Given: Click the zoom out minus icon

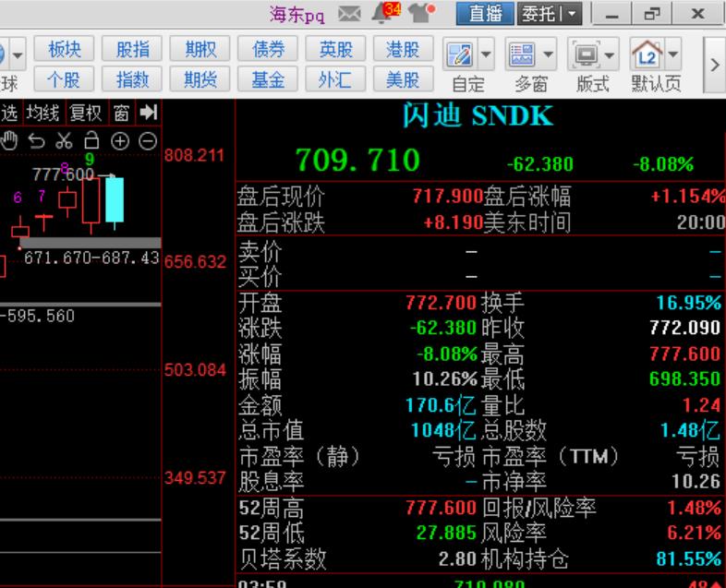Looking at the screenshot, I should click(148, 141).
